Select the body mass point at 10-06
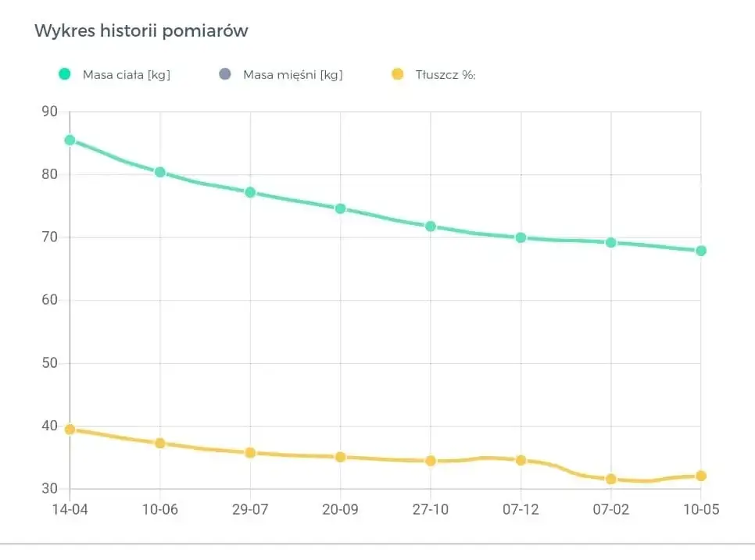The width and height of the screenshot is (755, 560). coord(160,172)
